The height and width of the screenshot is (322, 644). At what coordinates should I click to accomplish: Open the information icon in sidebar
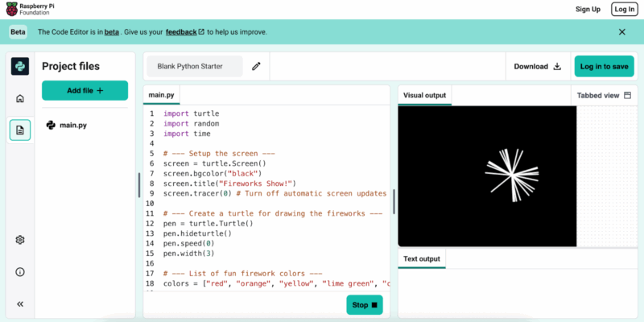pos(19,272)
